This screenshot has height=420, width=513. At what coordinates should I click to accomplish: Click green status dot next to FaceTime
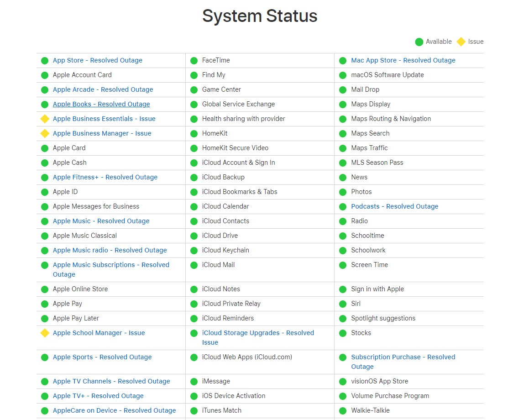point(194,60)
